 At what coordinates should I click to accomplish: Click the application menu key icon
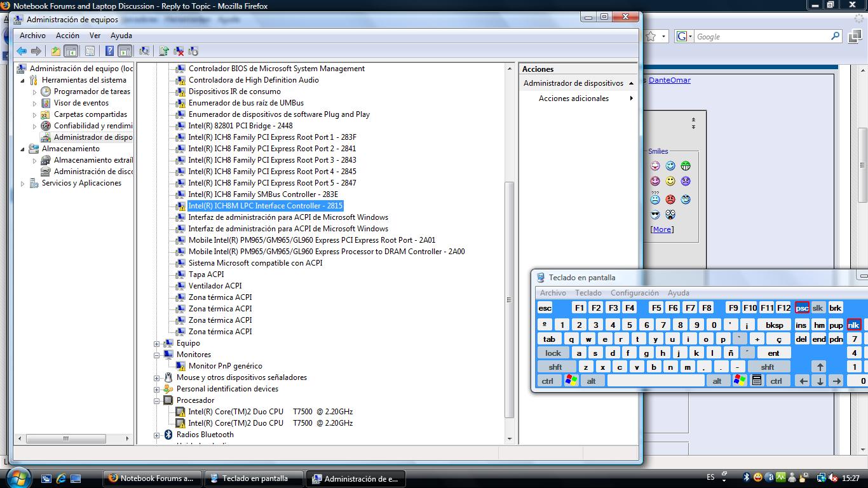point(757,381)
